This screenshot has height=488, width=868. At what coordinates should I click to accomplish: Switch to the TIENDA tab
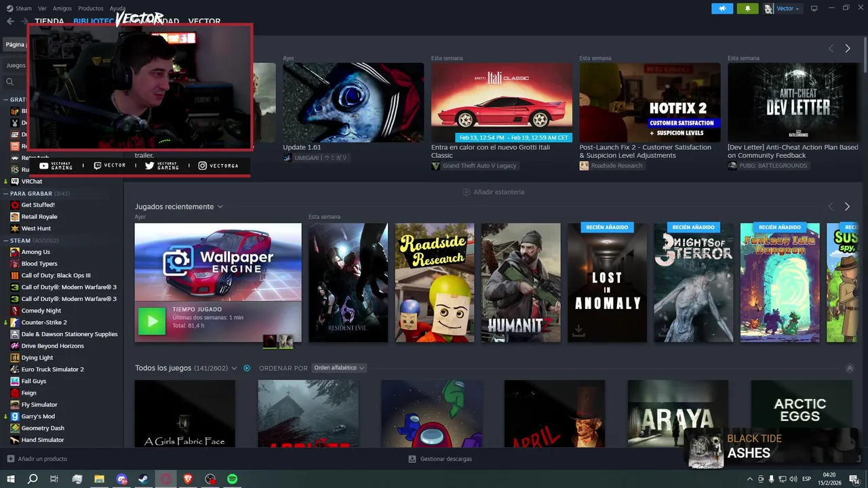coord(49,22)
